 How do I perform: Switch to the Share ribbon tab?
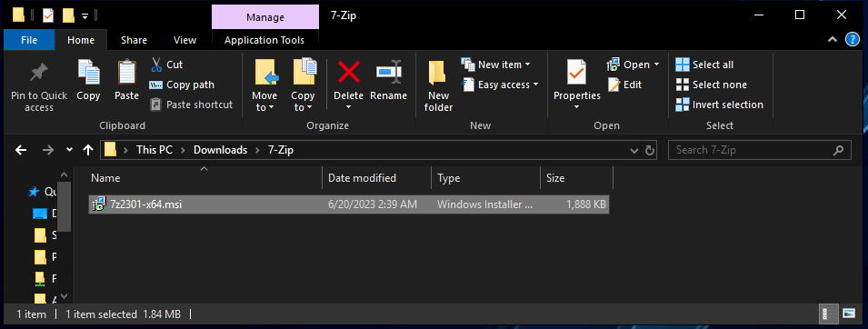pos(134,40)
